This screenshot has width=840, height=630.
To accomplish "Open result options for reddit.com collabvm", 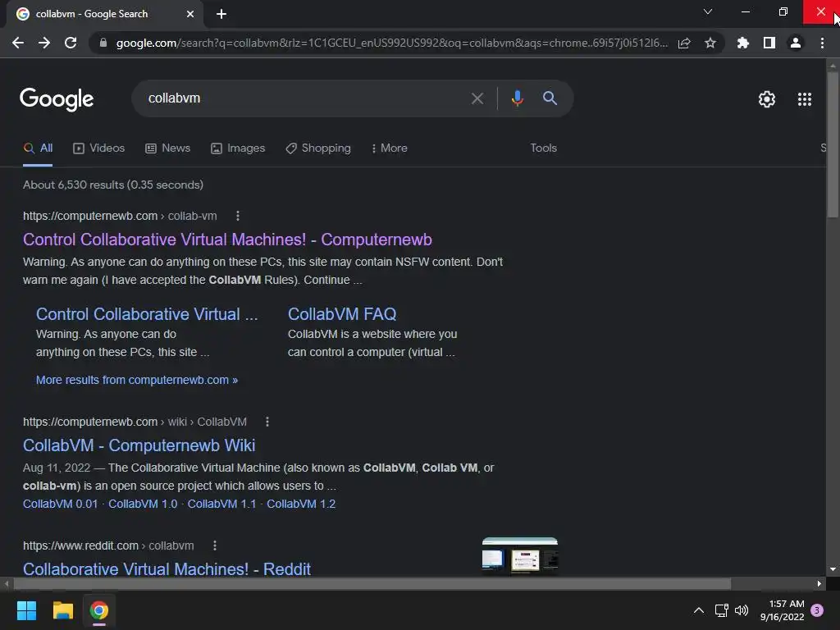I will tap(215, 546).
